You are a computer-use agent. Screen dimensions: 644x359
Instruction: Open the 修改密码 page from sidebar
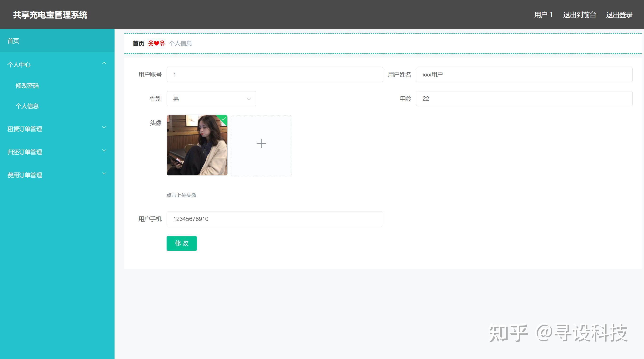pos(27,86)
